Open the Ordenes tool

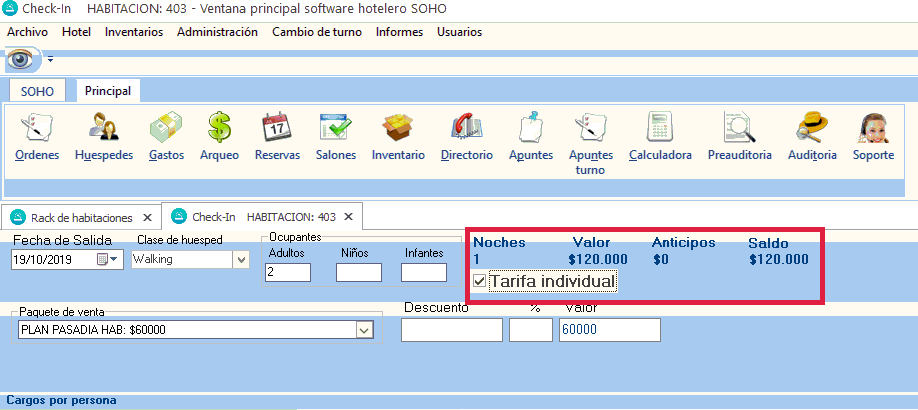[37, 137]
